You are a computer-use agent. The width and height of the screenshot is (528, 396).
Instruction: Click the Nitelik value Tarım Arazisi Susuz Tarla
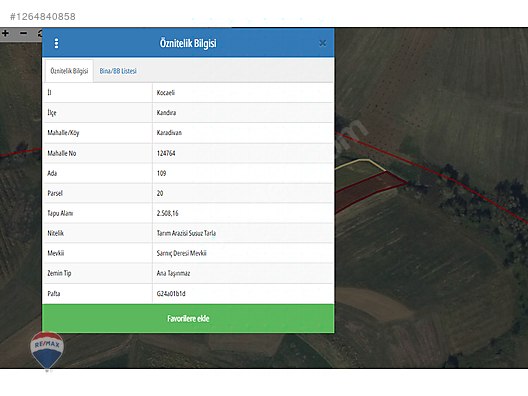coord(186,233)
